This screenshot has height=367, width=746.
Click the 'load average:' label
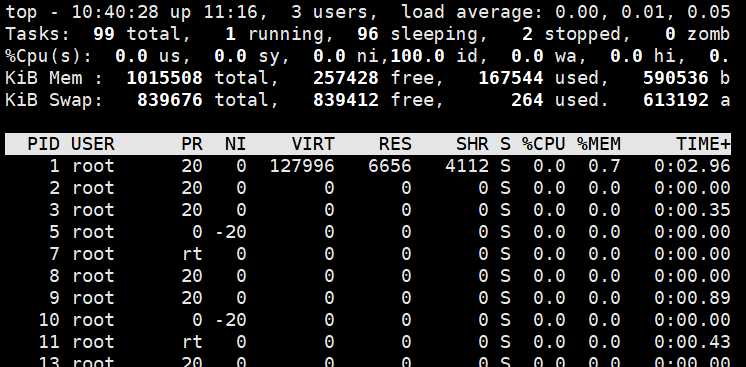tap(473, 12)
